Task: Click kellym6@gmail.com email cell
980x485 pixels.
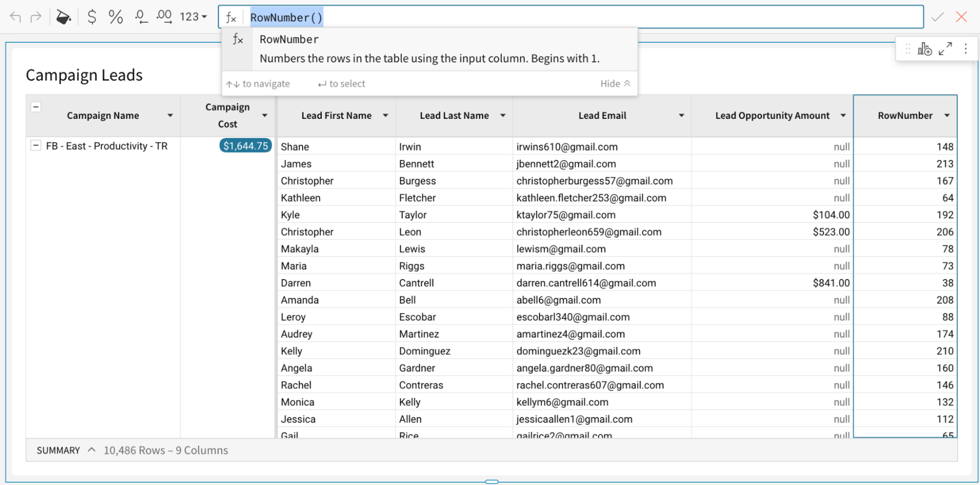Action: [602, 402]
